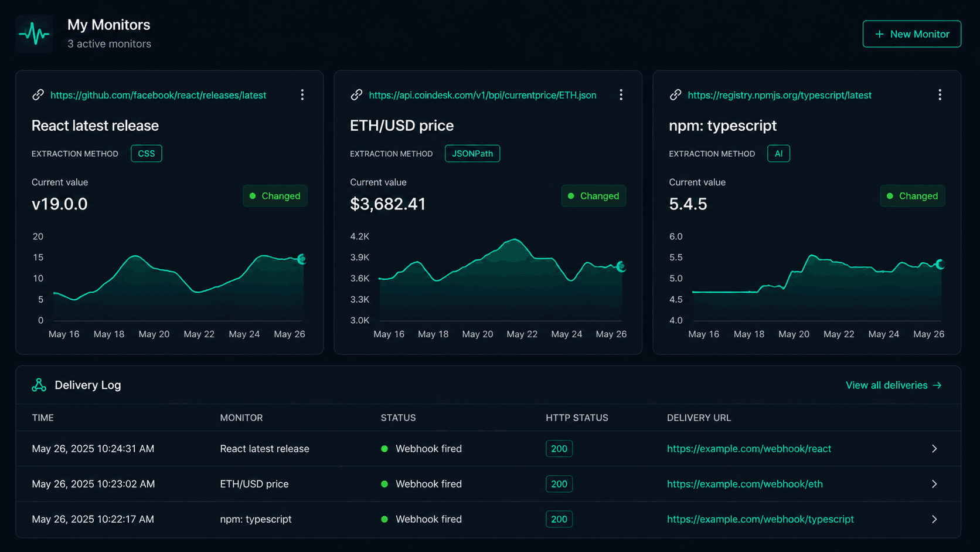Screen dimensions: 980x552
Task: Click the timestamp May 26, 2025 10:24:31 AM
Action: point(93,449)
